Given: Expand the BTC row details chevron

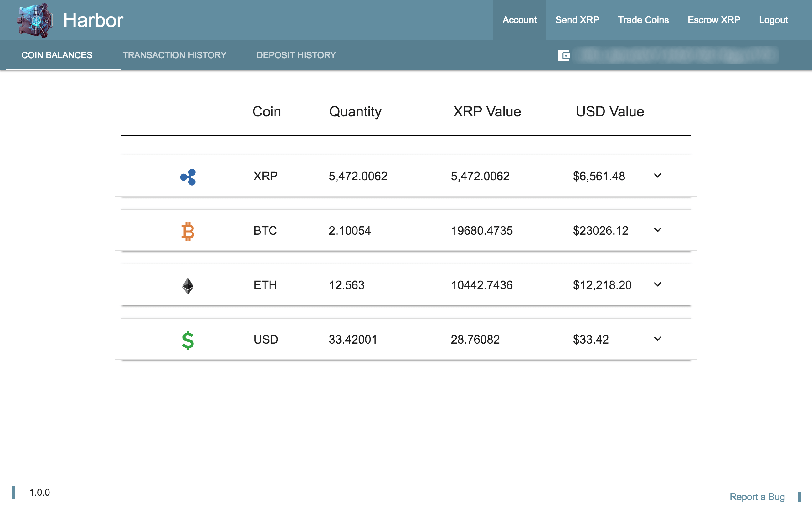Looking at the screenshot, I should click(657, 230).
